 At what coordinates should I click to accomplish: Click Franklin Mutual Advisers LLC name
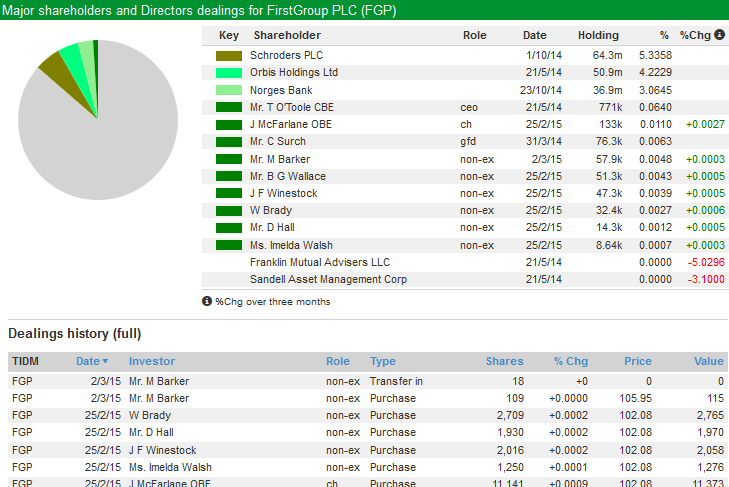320,262
